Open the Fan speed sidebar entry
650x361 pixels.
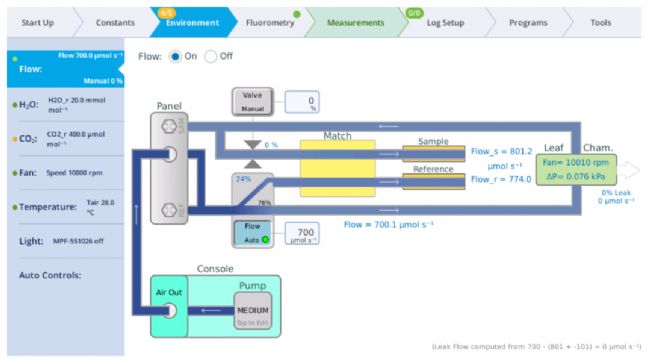pyautogui.click(x=65, y=173)
